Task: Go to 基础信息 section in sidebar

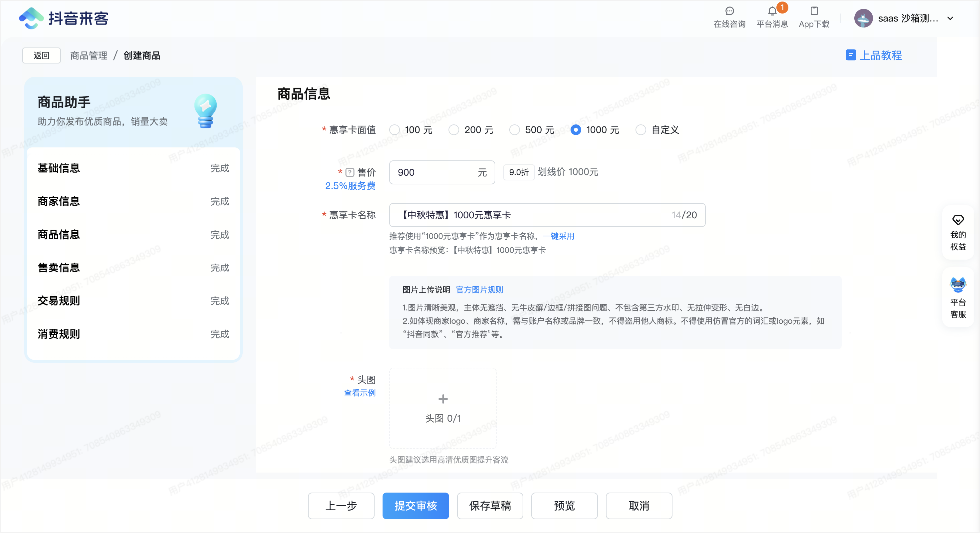Action: click(x=59, y=168)
